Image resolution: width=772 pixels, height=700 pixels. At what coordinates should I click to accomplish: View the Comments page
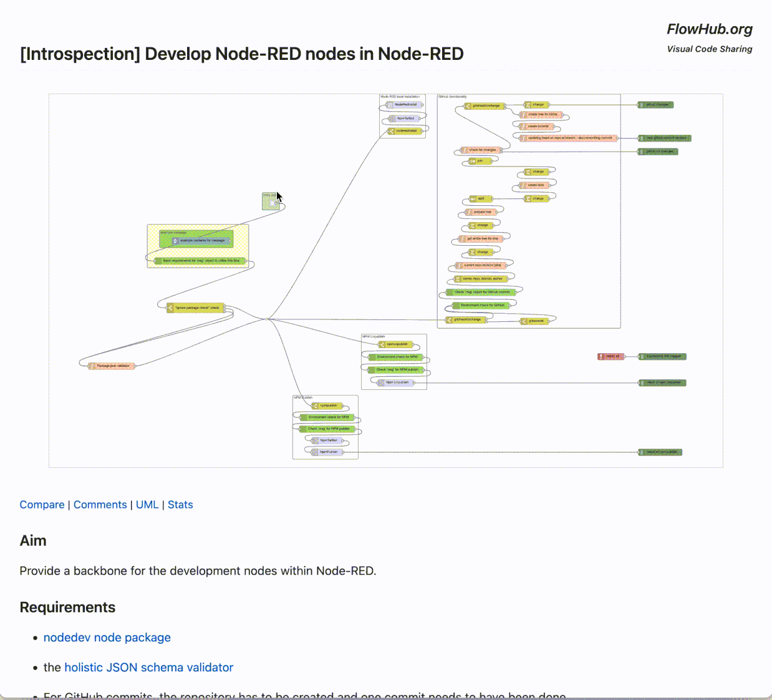pos(100,504)
